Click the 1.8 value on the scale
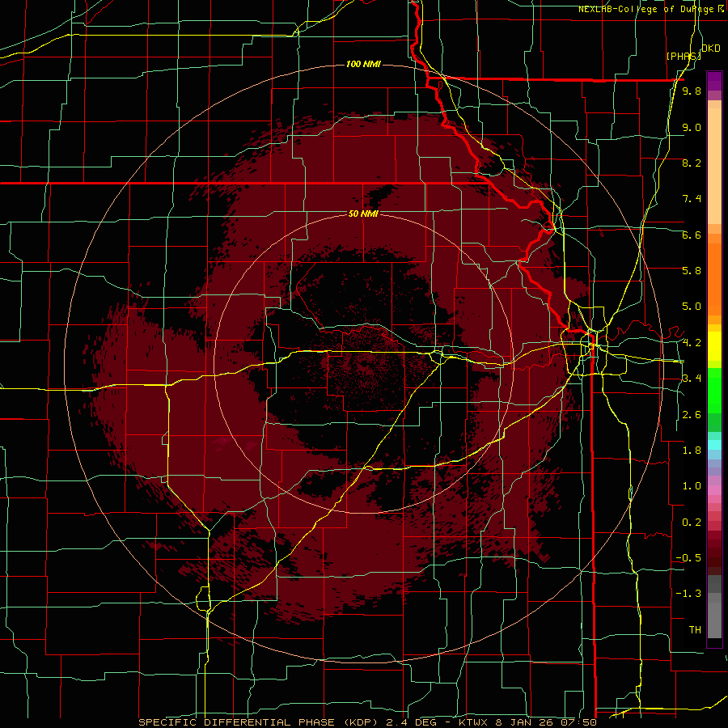Screen dimensions: 728x728 pos(692,451)
